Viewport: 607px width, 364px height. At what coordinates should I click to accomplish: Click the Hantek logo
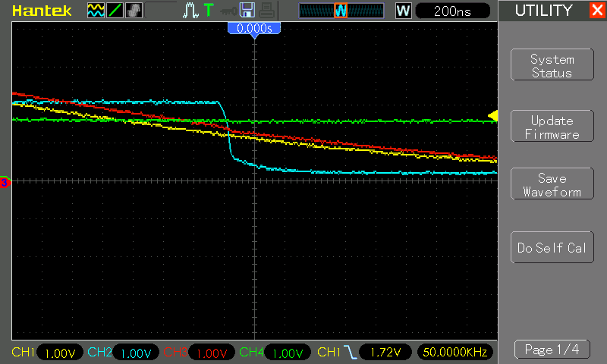click(x=42, y=11)
